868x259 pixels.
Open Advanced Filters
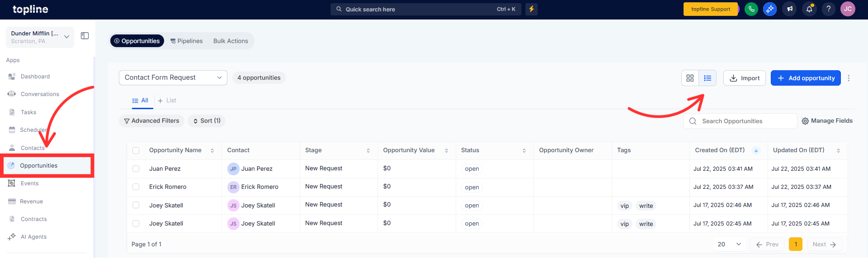[151, 121]
